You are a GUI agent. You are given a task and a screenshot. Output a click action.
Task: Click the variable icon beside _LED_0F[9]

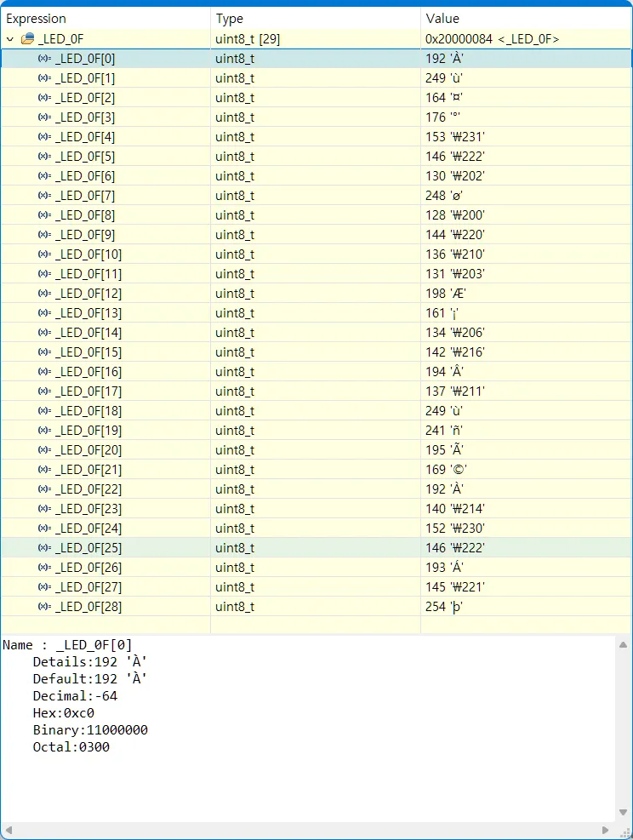click(x=44, y=235)
